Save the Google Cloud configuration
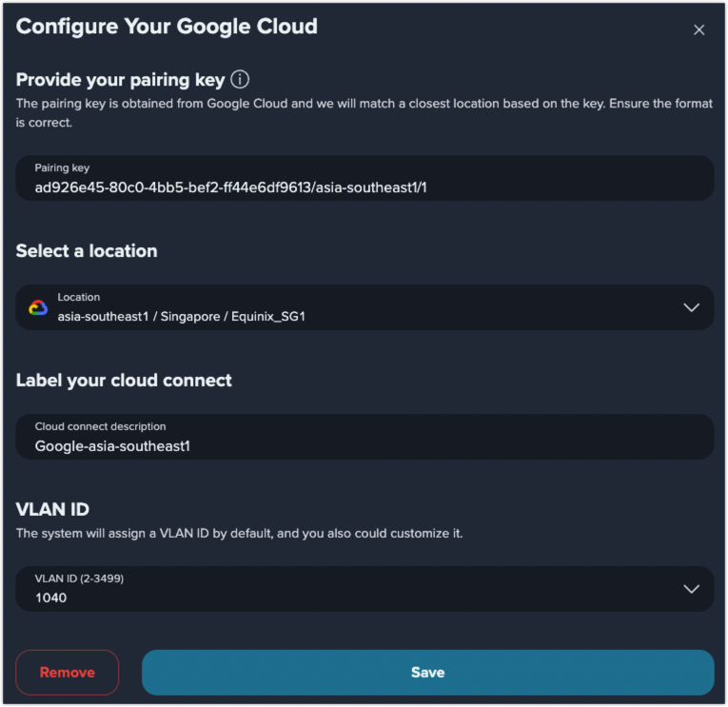 (x=427, y=672)
